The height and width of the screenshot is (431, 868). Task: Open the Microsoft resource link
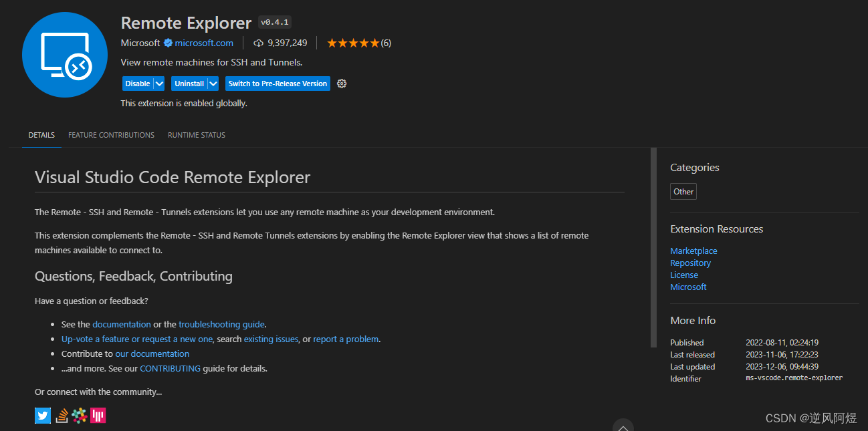click(x=688, y=287)
